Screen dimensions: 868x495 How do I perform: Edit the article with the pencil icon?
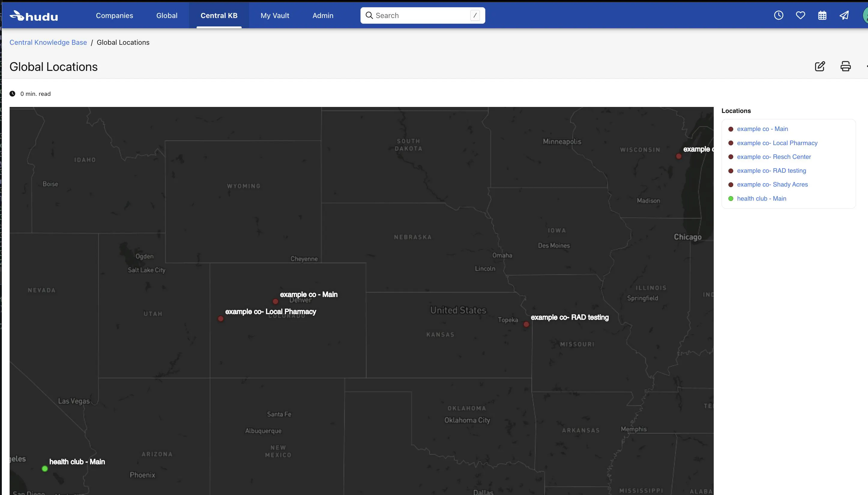point(819,66)
